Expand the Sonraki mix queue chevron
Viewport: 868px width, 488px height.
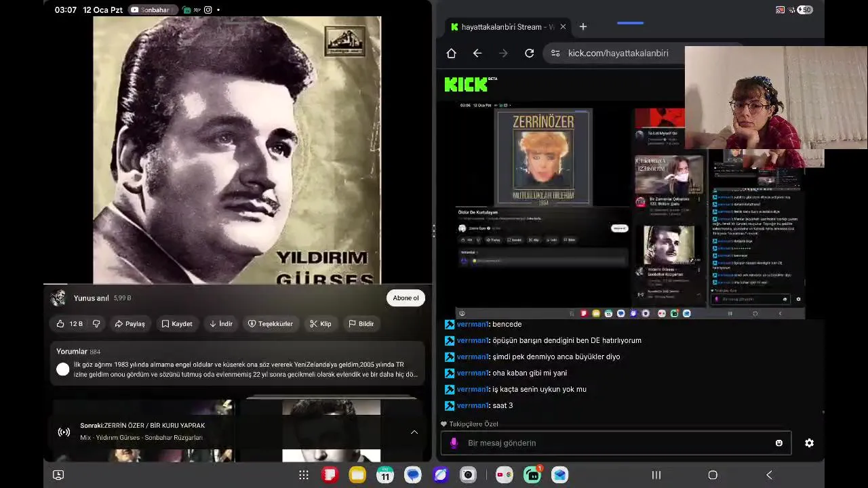414,432
